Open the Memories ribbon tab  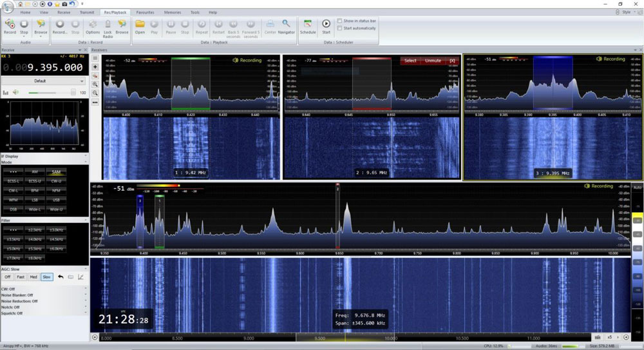pos(173,12)
